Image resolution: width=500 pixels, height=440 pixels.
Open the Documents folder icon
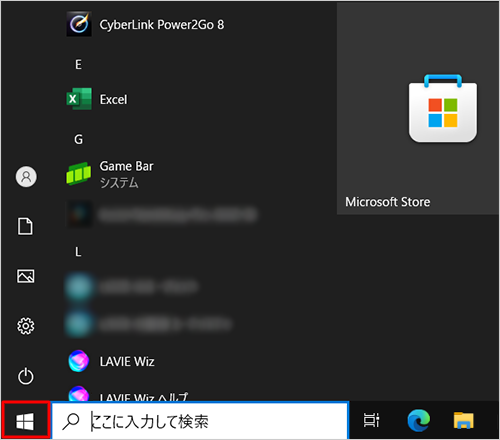[x=25, y=226]
